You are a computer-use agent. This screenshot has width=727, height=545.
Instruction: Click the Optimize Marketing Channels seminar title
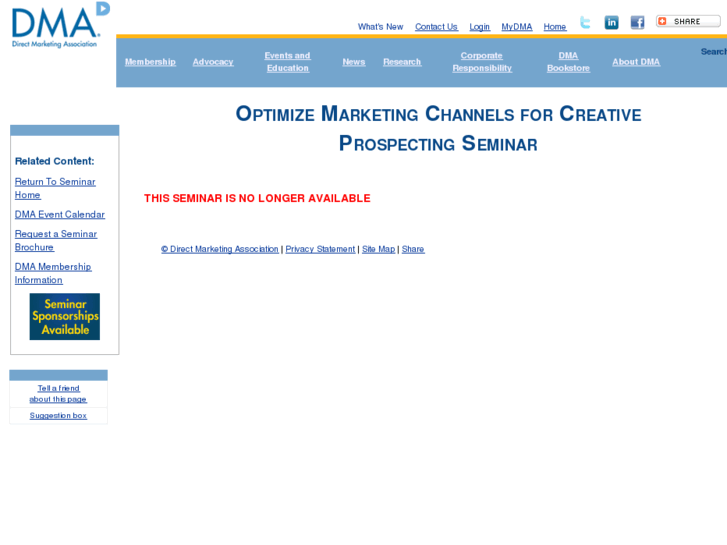[438, 128]
